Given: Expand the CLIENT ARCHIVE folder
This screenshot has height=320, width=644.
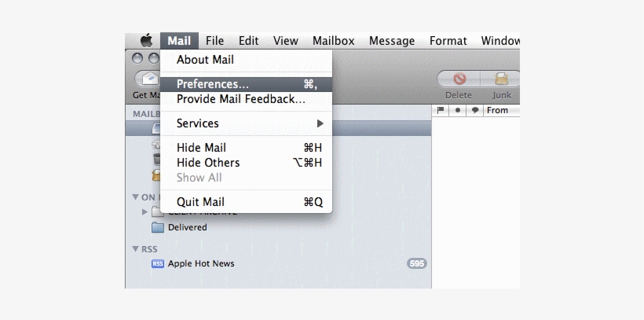Looking at the screenshot, I should tap(145, 212).
